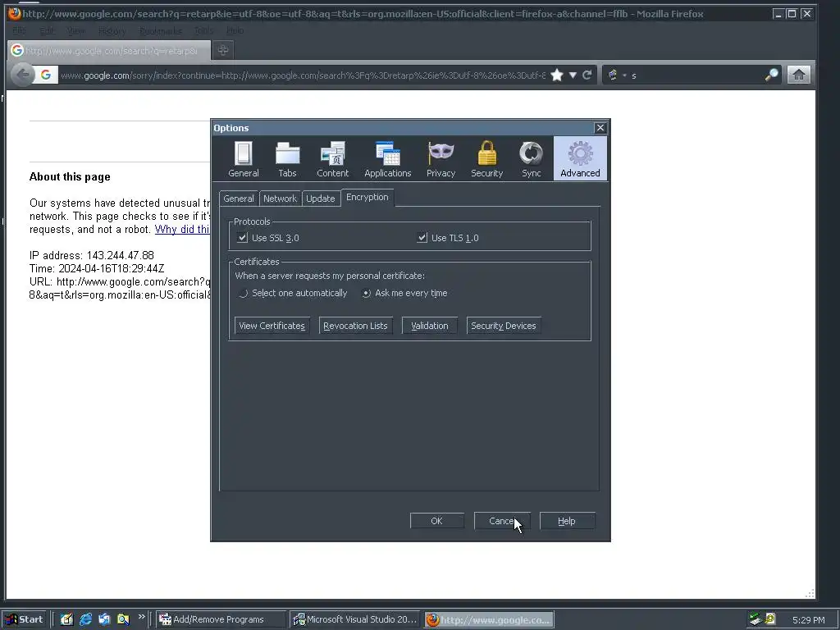840x630 pixels.
Task: Select the Encryption sub-tab
Action: click(x=367, y=197)
